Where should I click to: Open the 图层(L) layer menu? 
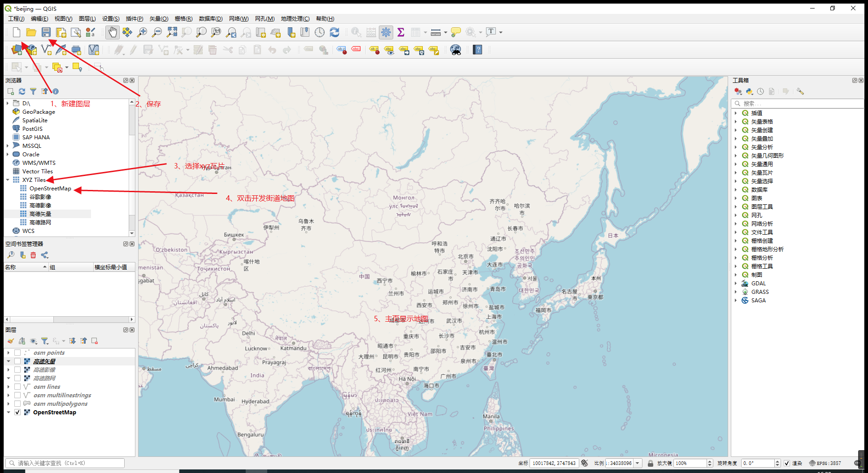(87, 18)
